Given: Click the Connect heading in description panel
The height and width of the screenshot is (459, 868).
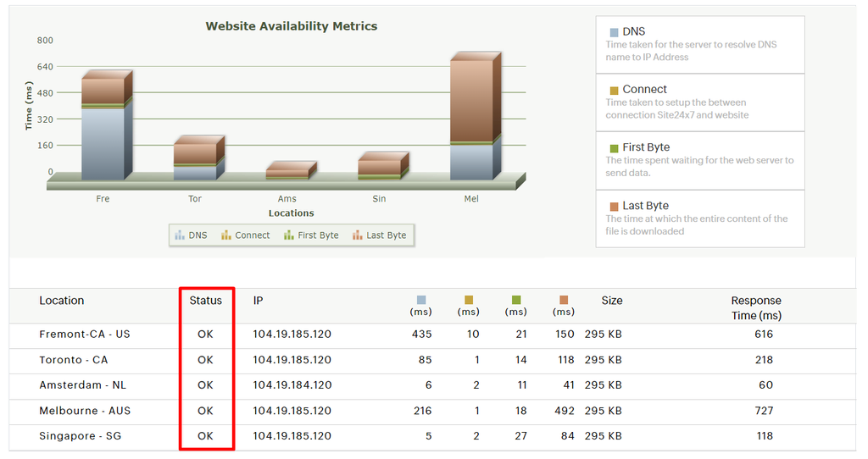Looking at the screenshot, I should (645, 90).
